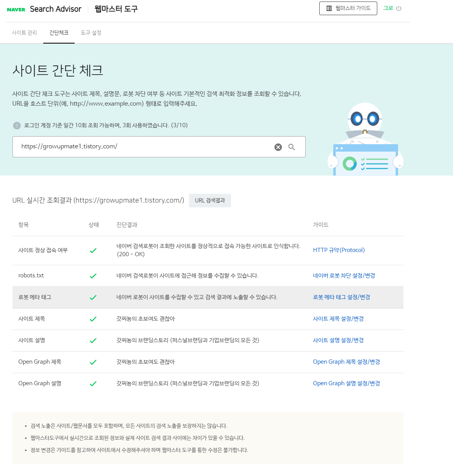Click the magnifier search icon
453x476 pixels.
(292, 147)
